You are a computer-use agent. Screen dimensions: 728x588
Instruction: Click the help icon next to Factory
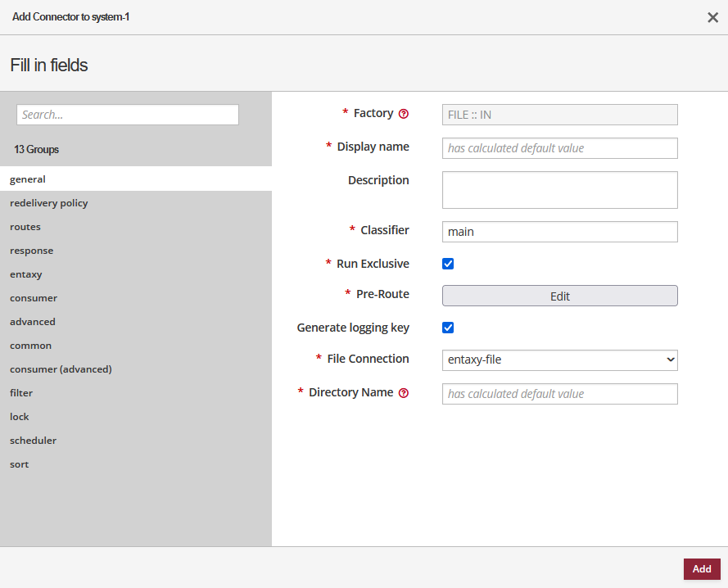(404, 114)
